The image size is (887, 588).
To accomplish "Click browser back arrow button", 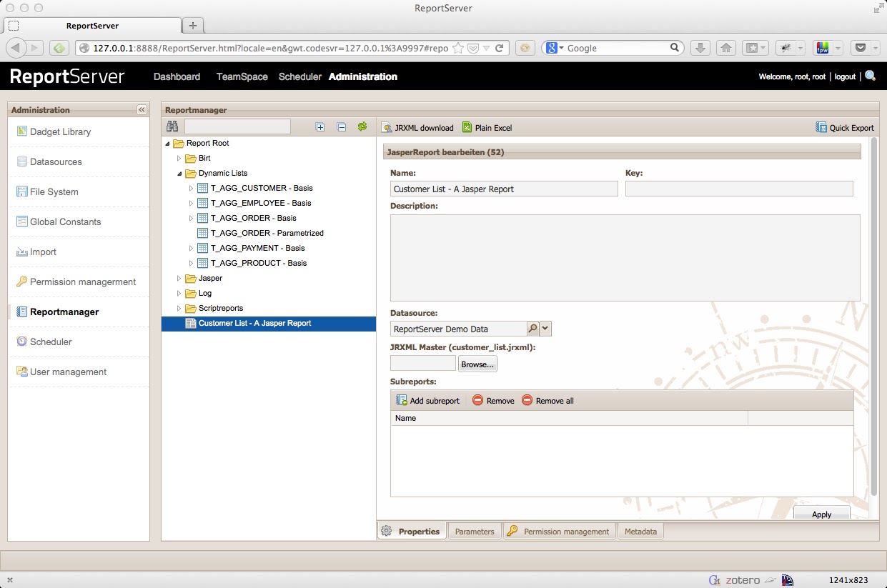I will point(16,48).
